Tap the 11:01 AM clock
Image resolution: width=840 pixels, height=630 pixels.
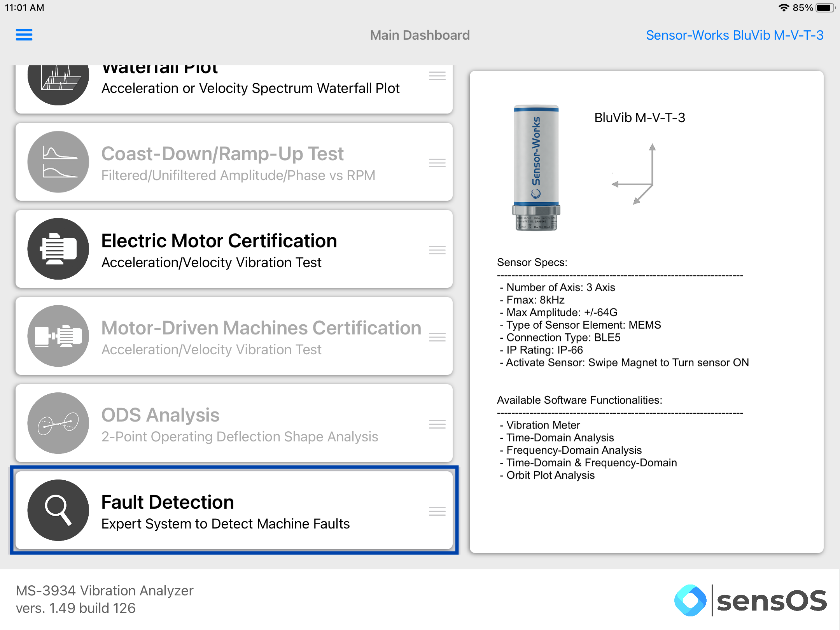pyautogui.click(x=24, y=8)
